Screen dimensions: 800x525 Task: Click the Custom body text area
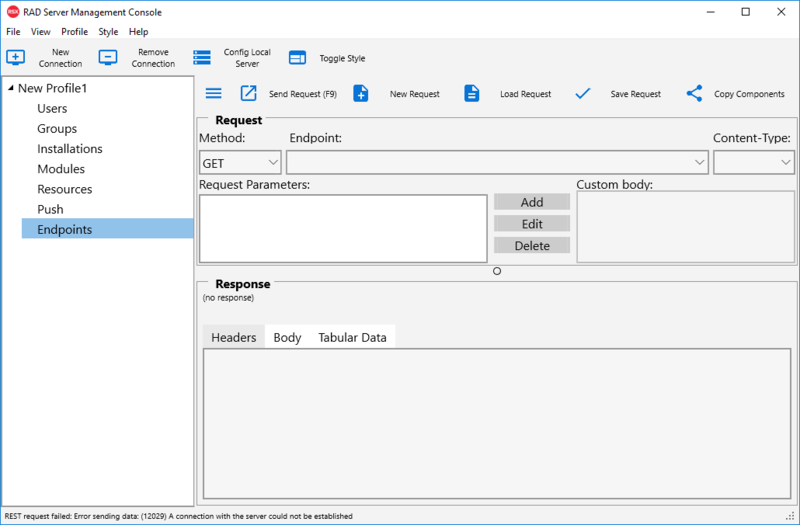point(685,227)
